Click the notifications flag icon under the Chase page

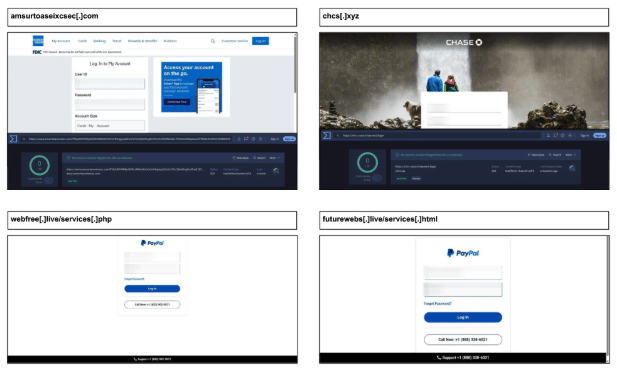[x=555, y=135]
